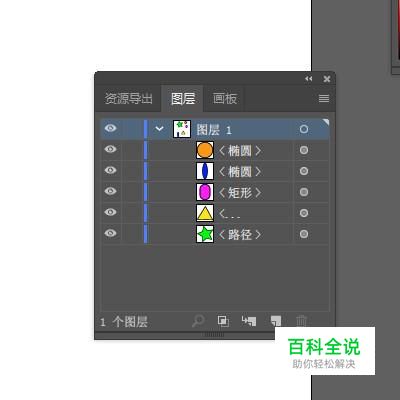Screen dimensions: 400x400
Task: Hide the green star 路径 object
Action: pyautogui.click(x=111, y=233)
